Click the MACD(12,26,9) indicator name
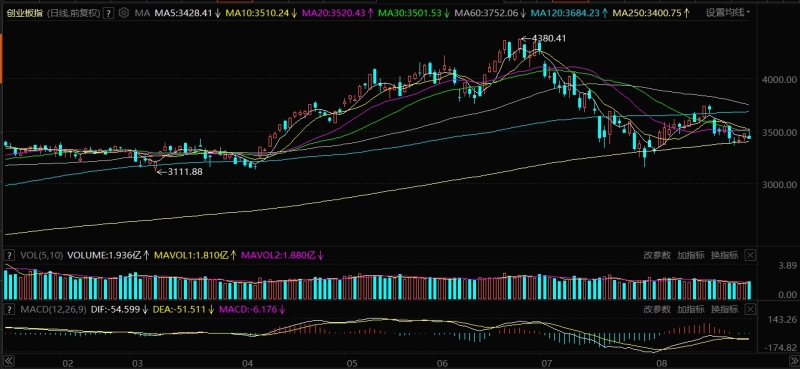Image resolution: width=800 pixels, height=369 pixels. 55,309
